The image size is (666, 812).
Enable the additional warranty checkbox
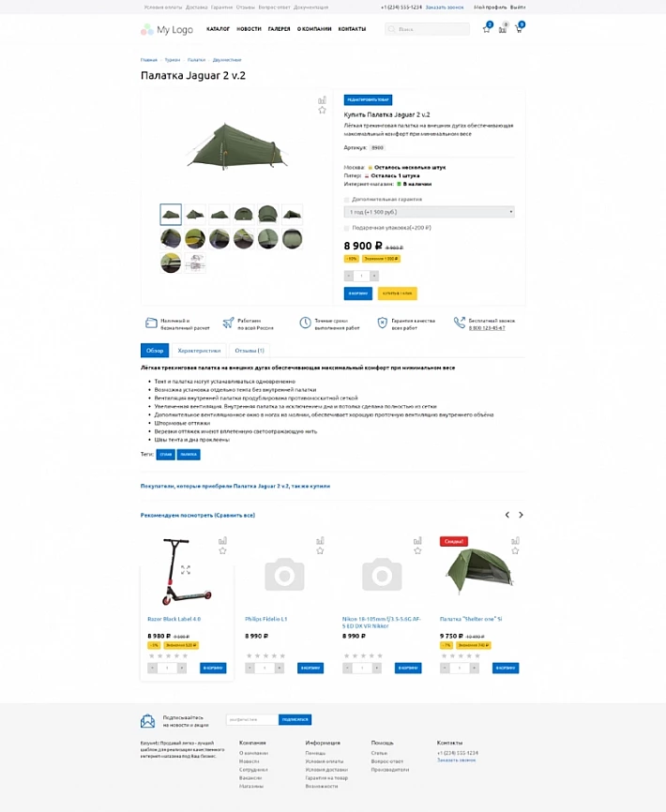(x=347, y=200)
